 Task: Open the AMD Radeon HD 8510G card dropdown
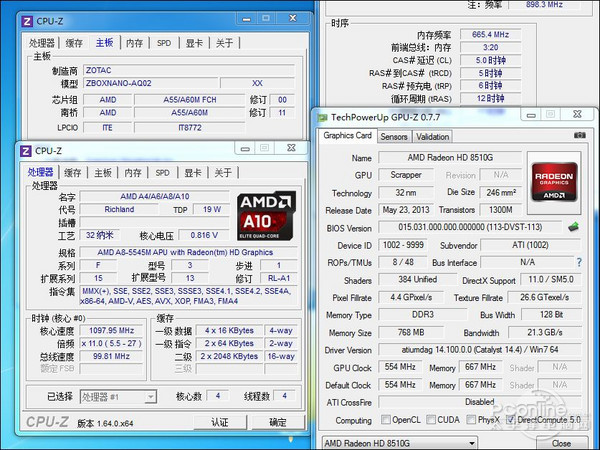click(399, 443)
